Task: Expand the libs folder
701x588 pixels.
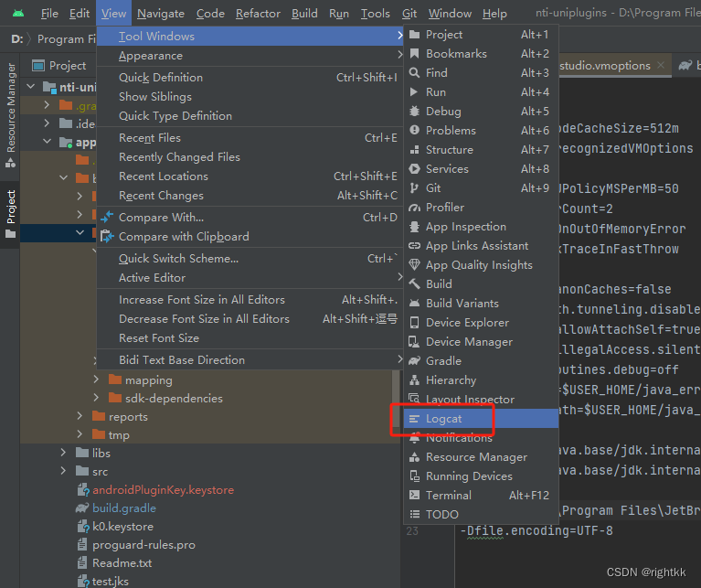Action: [63, 453]
